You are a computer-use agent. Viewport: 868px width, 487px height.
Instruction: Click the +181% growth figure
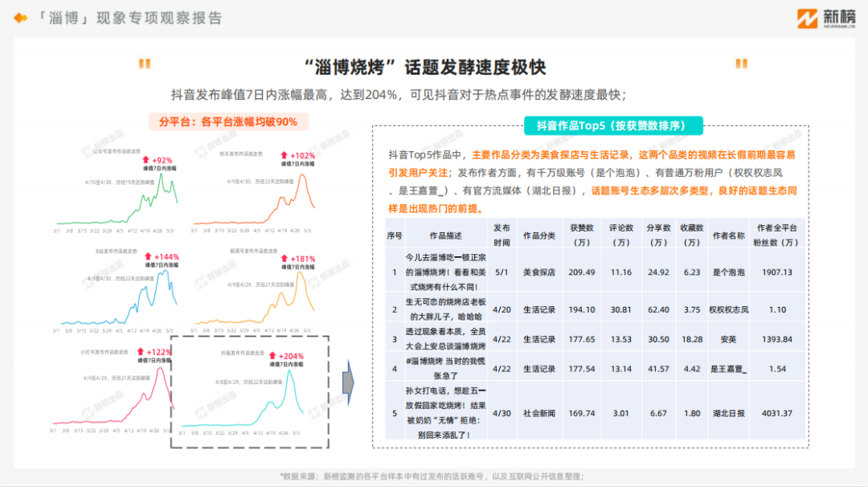[x=303, y=259]
